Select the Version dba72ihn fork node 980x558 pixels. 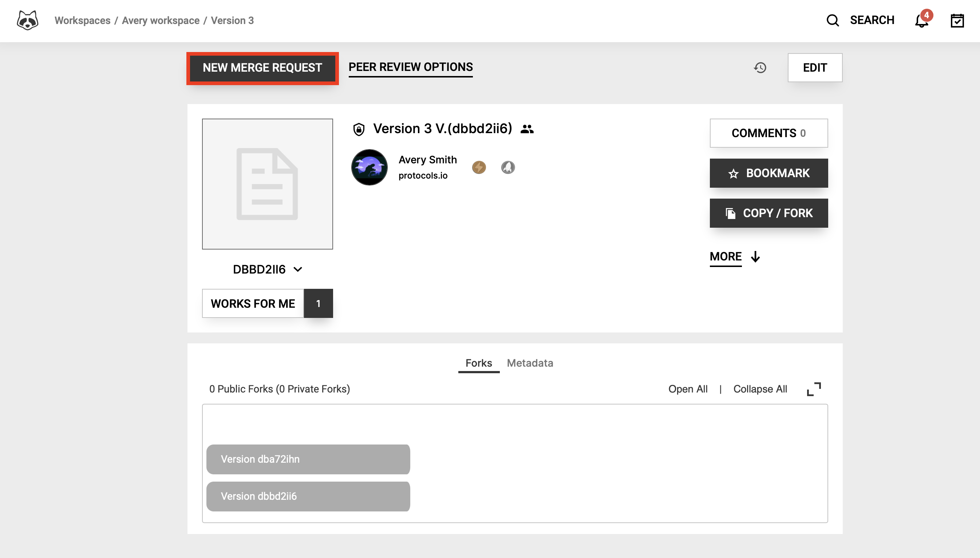[x=308, y=459]
